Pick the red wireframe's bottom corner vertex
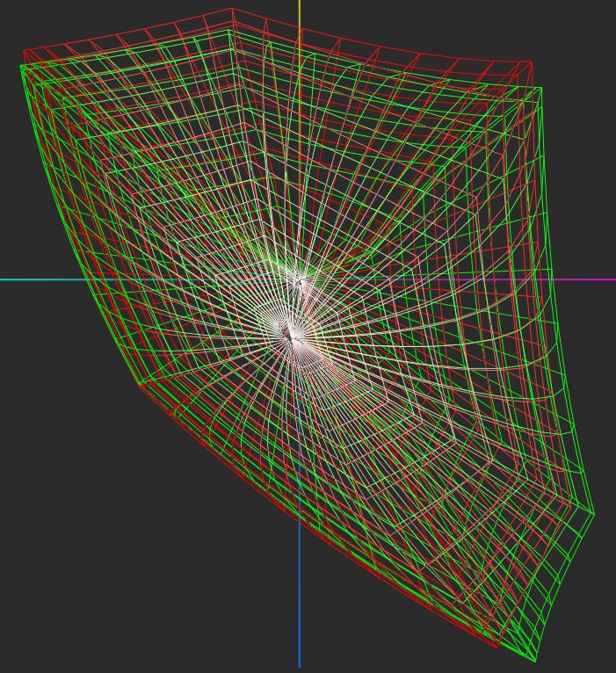The width and height of the screenshot is (616, 673). (498, 648)
